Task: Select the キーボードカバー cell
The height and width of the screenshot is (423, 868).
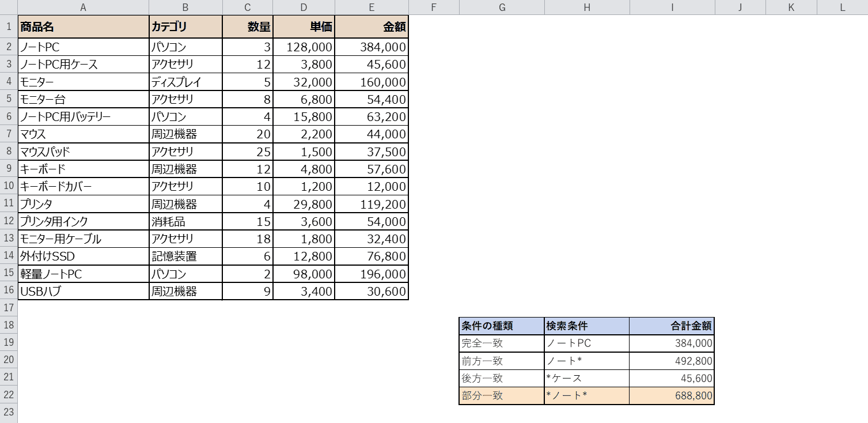Action: [x=84, y=187]
